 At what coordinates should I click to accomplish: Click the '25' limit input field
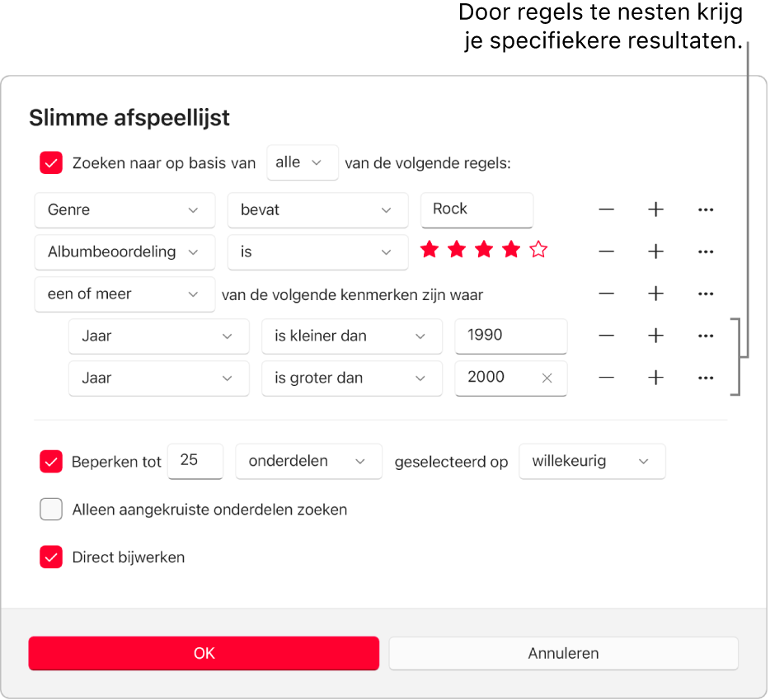point(195,462)
